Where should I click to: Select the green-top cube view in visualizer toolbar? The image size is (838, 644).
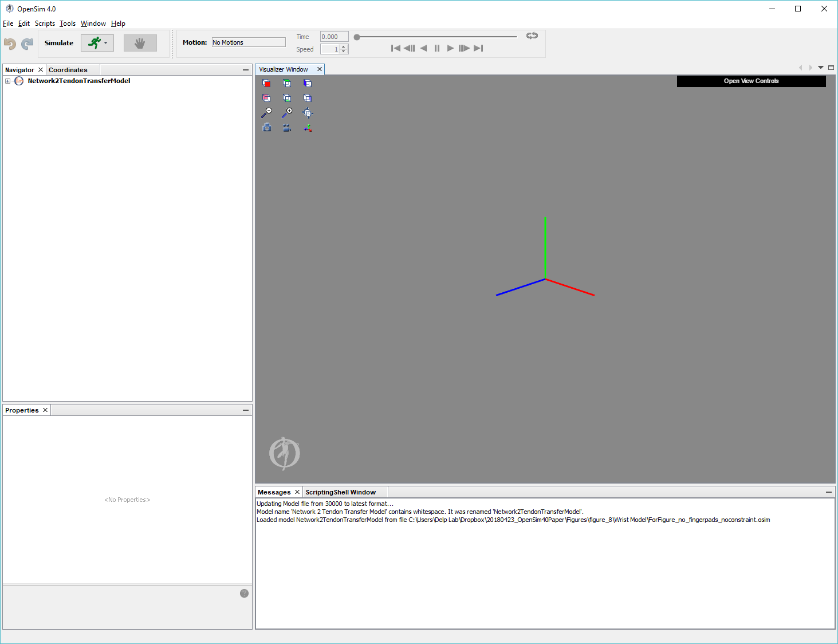287,83
